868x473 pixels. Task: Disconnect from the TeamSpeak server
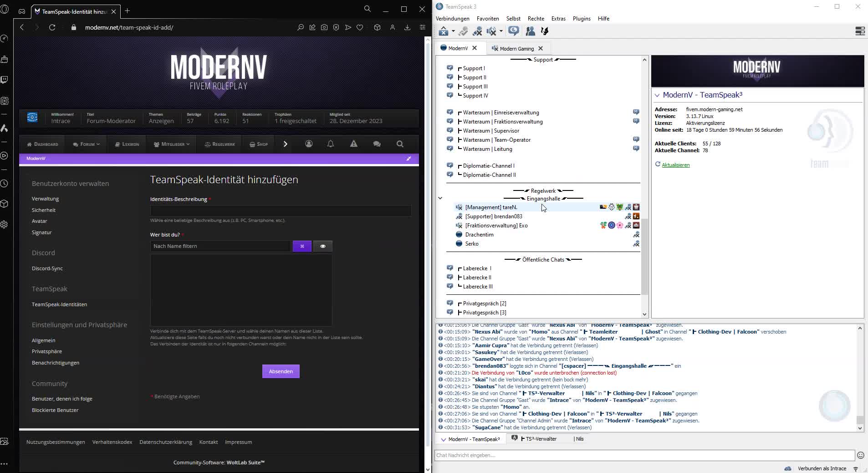[444, 31]
